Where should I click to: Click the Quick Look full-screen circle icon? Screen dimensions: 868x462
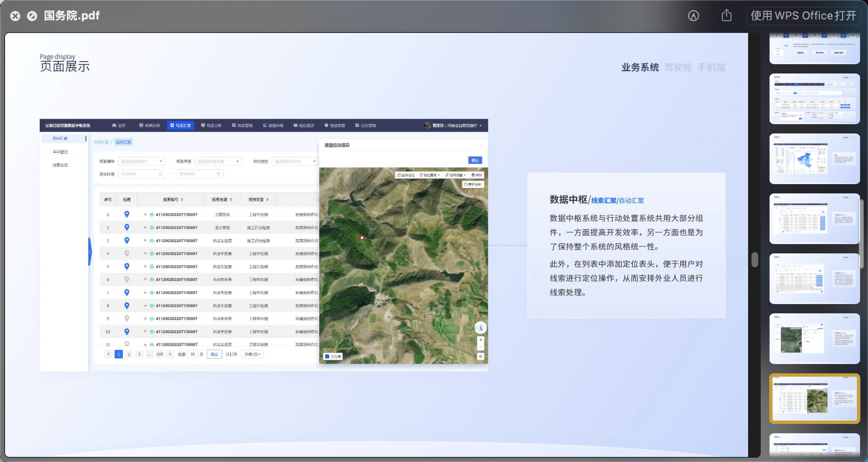pyautogui.click(x=32, y=16)
